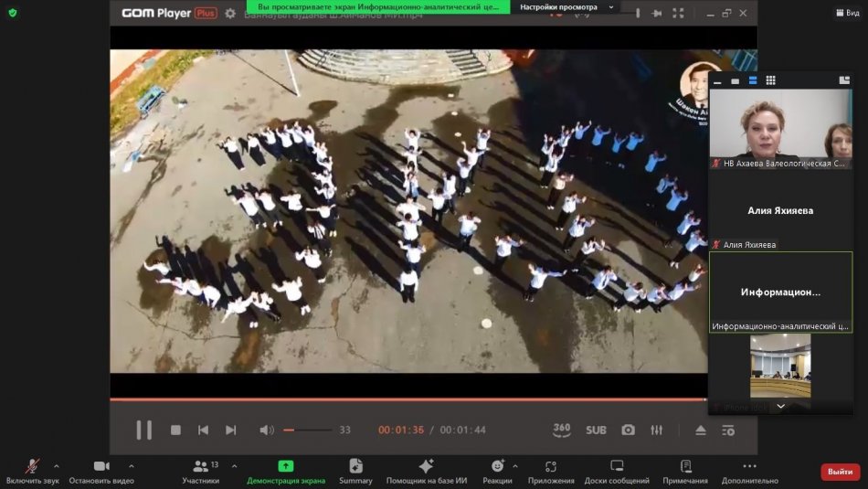This screenshot has width=868, height=489.
Task: Click total duration 00:01:44 text
Action: click(x=463, y=430)
